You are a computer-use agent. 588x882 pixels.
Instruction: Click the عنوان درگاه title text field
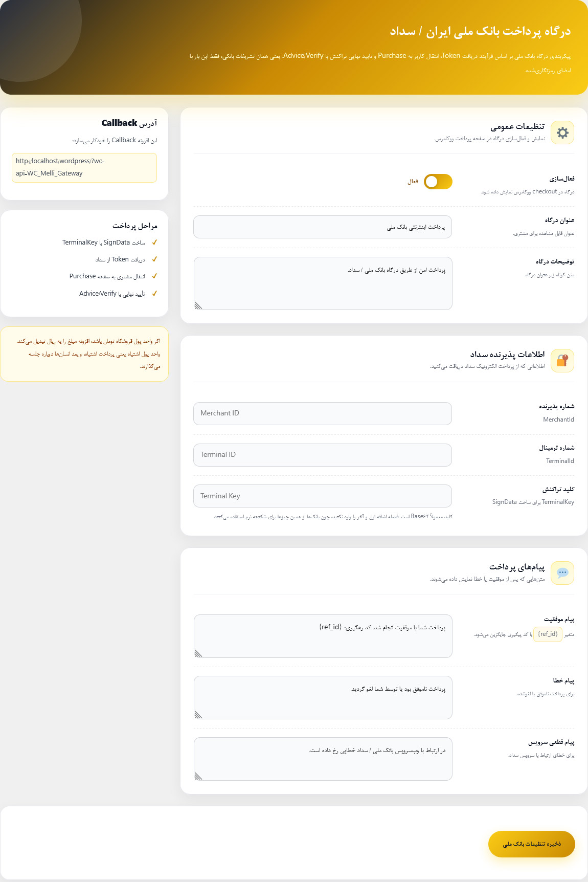click(x=323, y=227)
